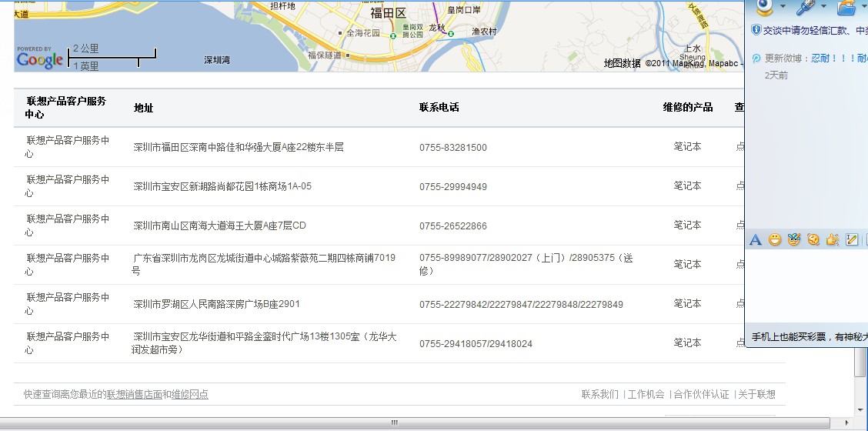
Task: Select address 深圳市福田区深南中路佳和华强大厦A座22楼东半层
Action: pos(239,147)
